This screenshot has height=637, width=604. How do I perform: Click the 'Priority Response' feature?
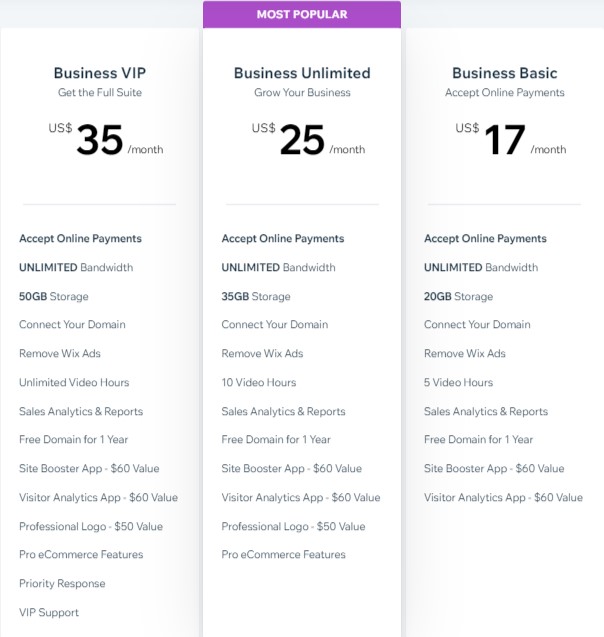[x=62, y=584]
